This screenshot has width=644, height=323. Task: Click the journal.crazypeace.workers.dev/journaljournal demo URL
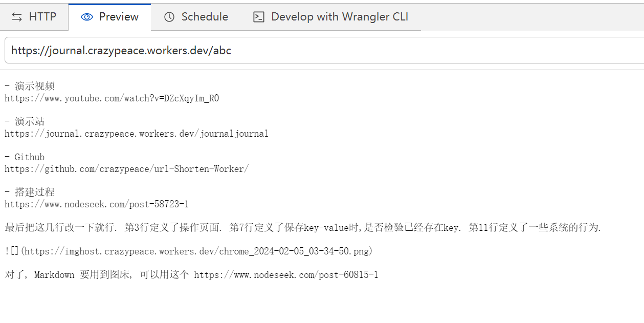point(136,134)
